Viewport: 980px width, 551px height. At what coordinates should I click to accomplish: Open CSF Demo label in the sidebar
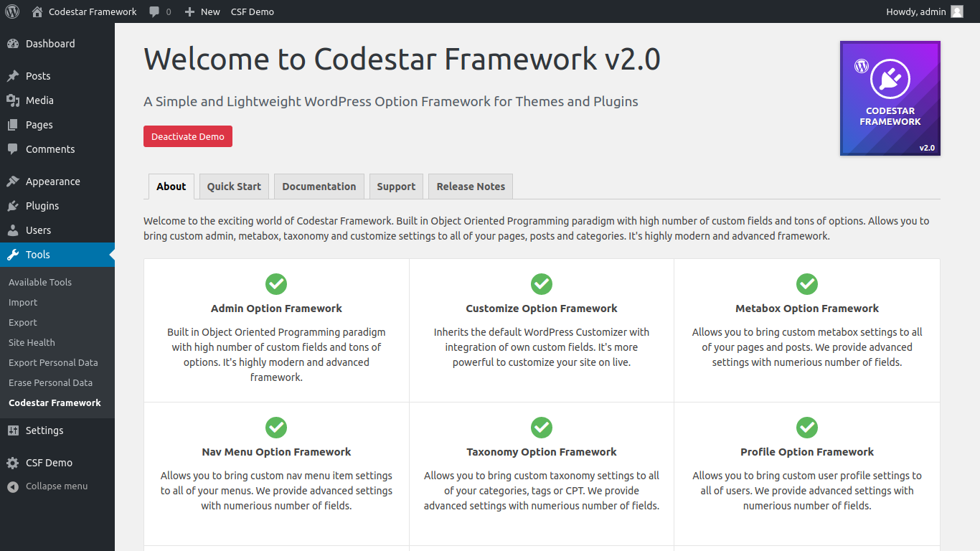tap(49, 463)
